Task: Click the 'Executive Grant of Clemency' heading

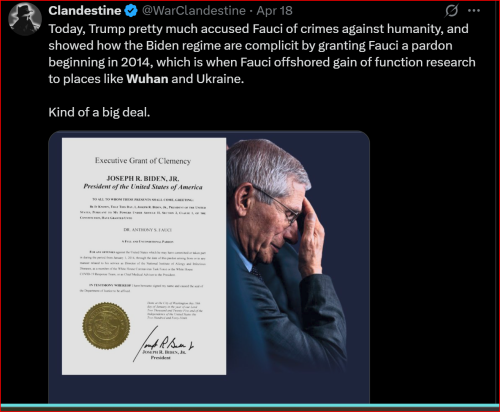Action: point(143,161)
